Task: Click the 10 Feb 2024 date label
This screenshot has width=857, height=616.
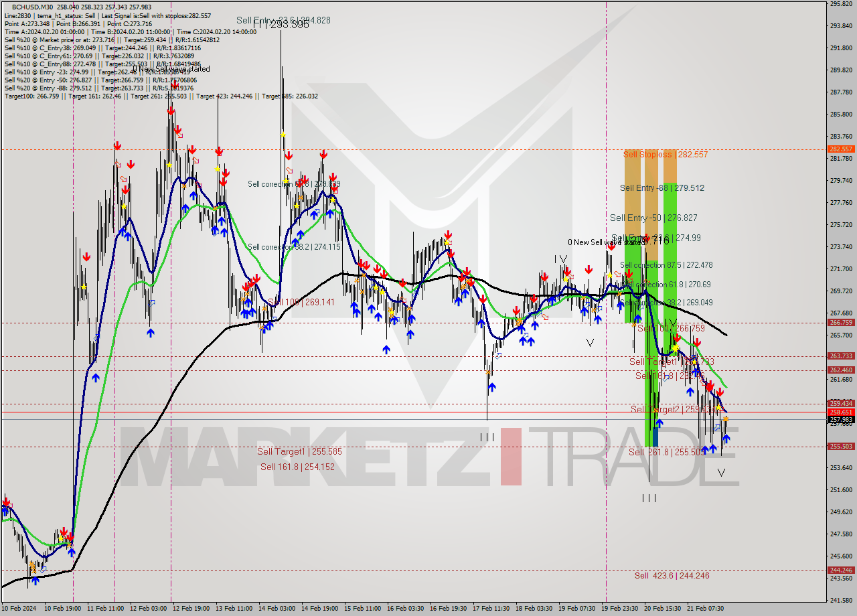Action: pyautogui.click(x=19, y=609)
